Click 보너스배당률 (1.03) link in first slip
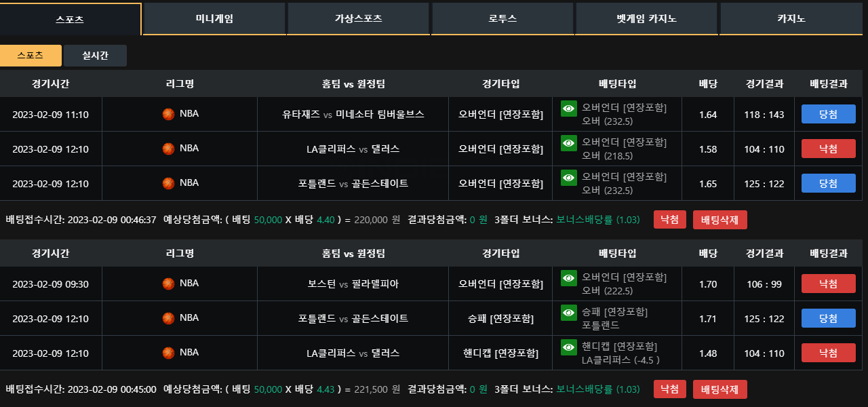The width and height of the screenshot is (868, 407). coord(598,220)
